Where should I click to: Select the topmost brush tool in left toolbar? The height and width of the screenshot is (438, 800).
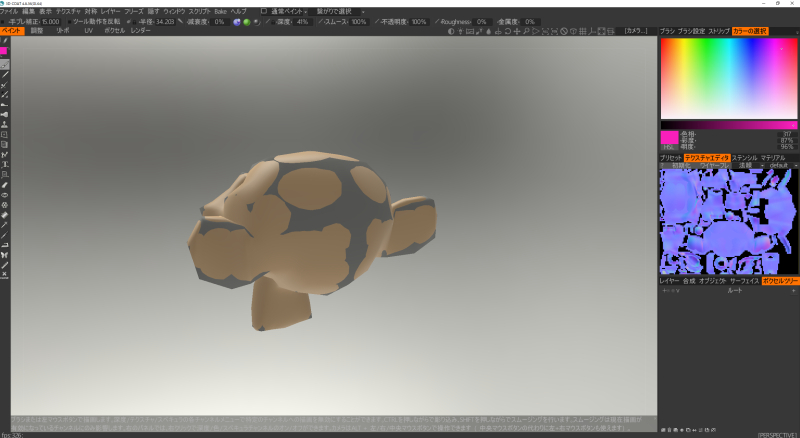pyautogui.click(x=5, y=41)
